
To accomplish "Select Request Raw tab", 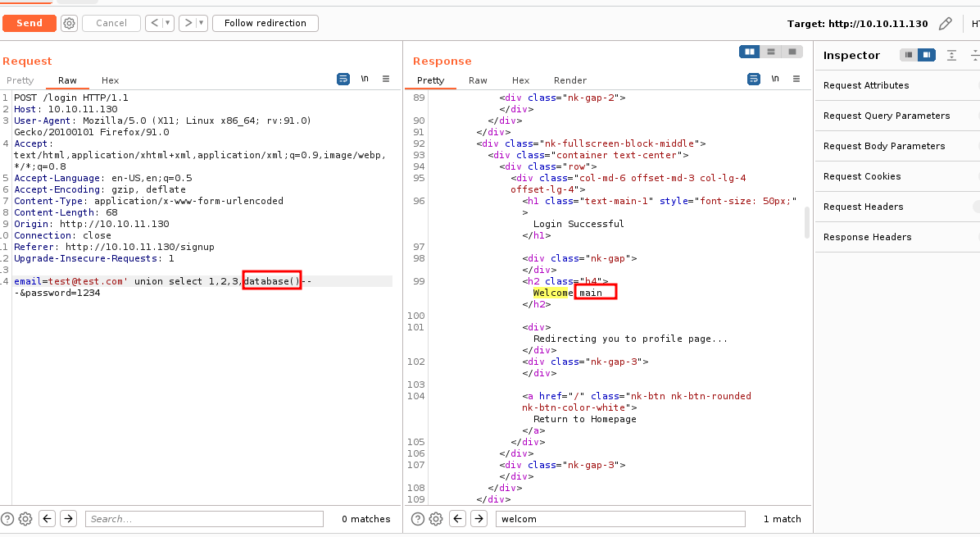I will (x=67, y=80).
